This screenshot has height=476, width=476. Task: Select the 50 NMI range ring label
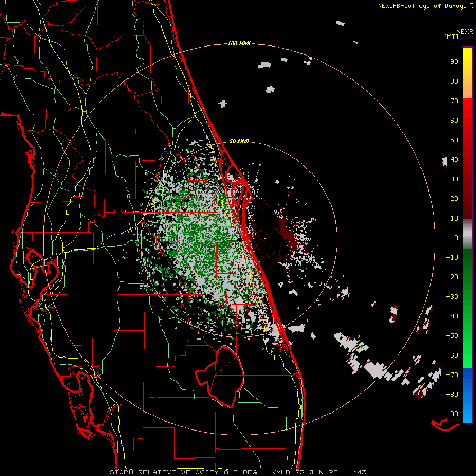point(239,141)
